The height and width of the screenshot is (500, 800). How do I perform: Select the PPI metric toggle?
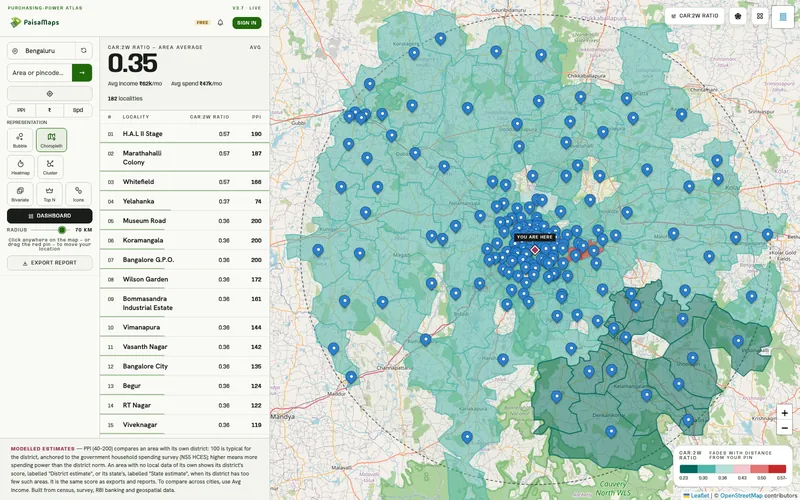21,110
